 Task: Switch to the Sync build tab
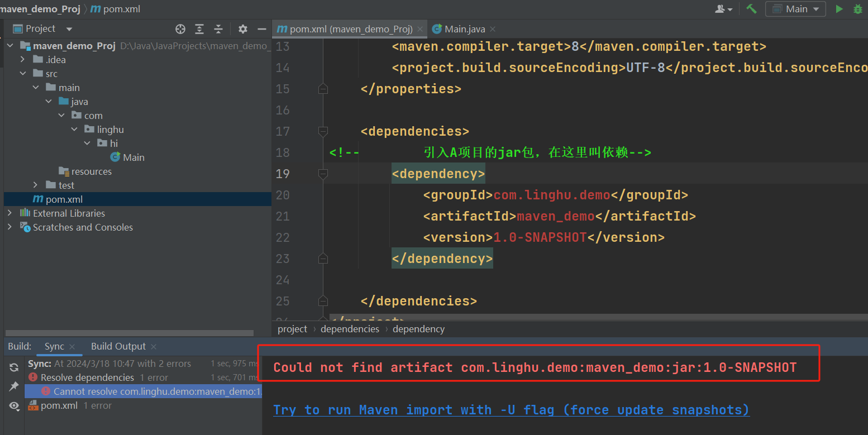pos(54,346)
